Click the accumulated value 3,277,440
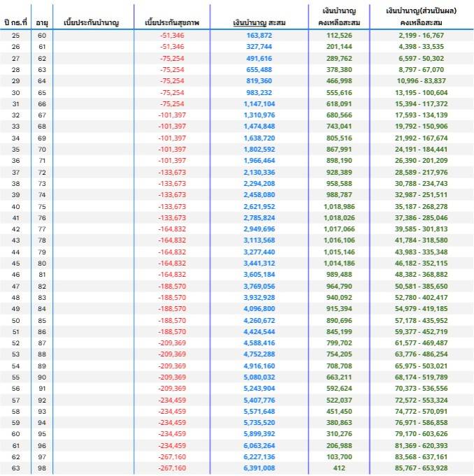Image resolution: width=474 pixels, height=476 pixels. point(259,252)
